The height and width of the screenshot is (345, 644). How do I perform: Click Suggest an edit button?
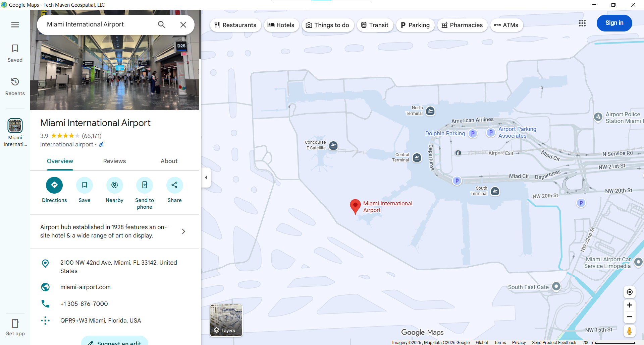tap(114, 341)
